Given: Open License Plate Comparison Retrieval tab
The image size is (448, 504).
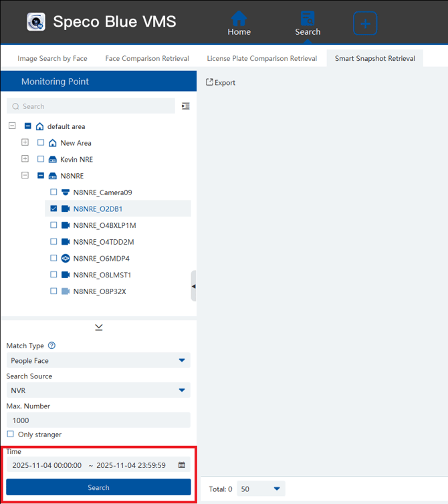Looking at the screenshot, I should click(261, 58).
